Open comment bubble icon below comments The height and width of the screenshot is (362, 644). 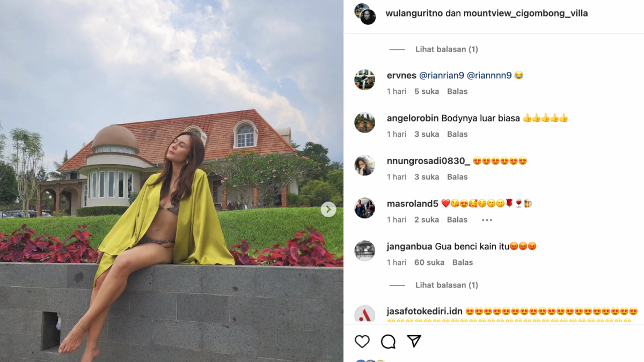[388, 342]
